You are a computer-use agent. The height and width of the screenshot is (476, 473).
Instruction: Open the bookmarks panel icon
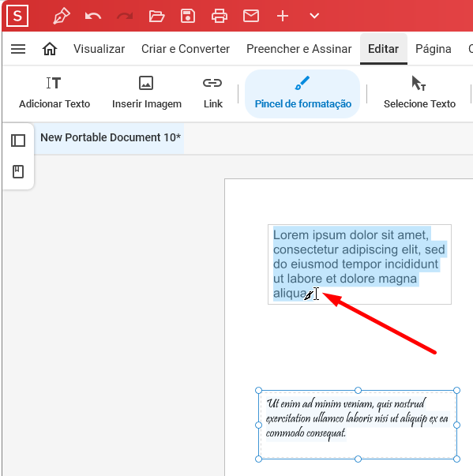pyautogui.click(x=18, y=172)
